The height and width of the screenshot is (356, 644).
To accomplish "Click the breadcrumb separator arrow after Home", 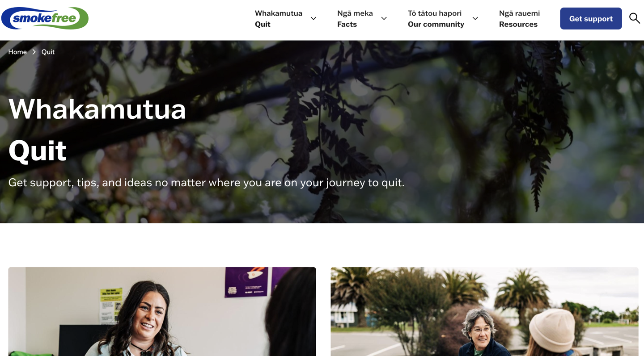I will [34, 52].
